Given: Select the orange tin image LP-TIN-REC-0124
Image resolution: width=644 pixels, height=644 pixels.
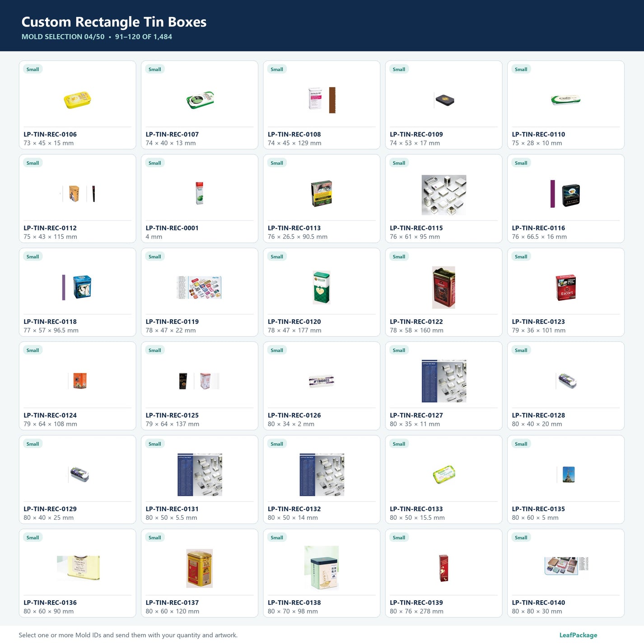Looking at the screenshot, I should click(x=77, y=381).
